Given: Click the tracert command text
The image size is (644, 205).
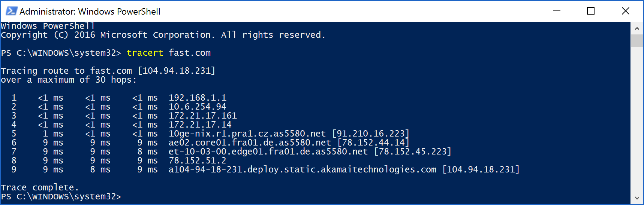Looking at the screenshot, I should (x=145, y=53).
